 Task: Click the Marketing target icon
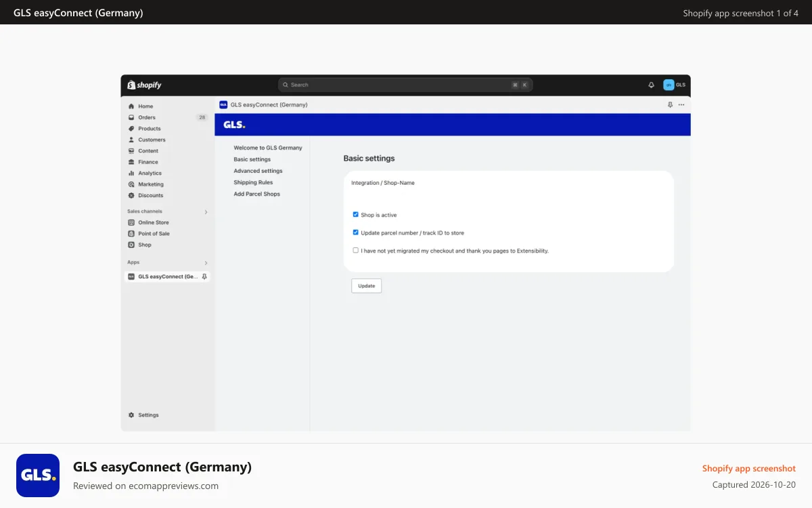(x=131, y=184)
